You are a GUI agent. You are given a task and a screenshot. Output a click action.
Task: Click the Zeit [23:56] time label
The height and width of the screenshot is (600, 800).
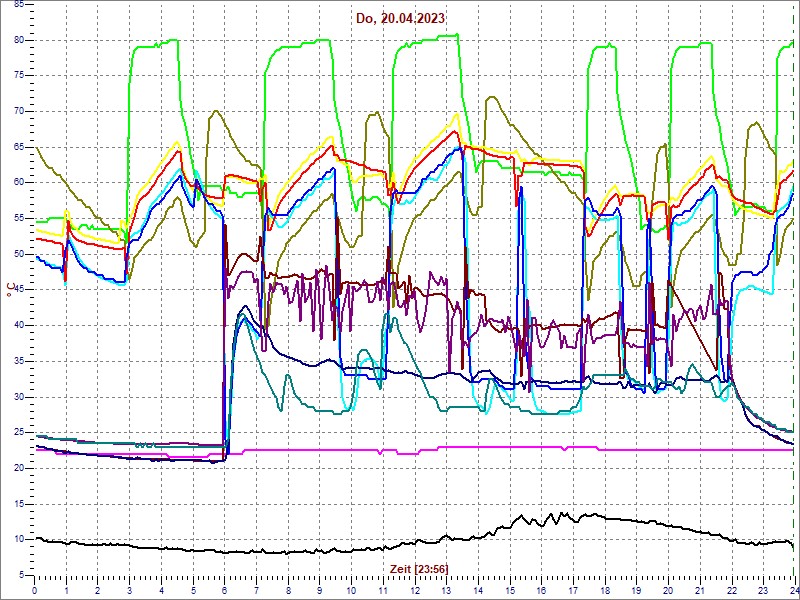tap(419, 569)
